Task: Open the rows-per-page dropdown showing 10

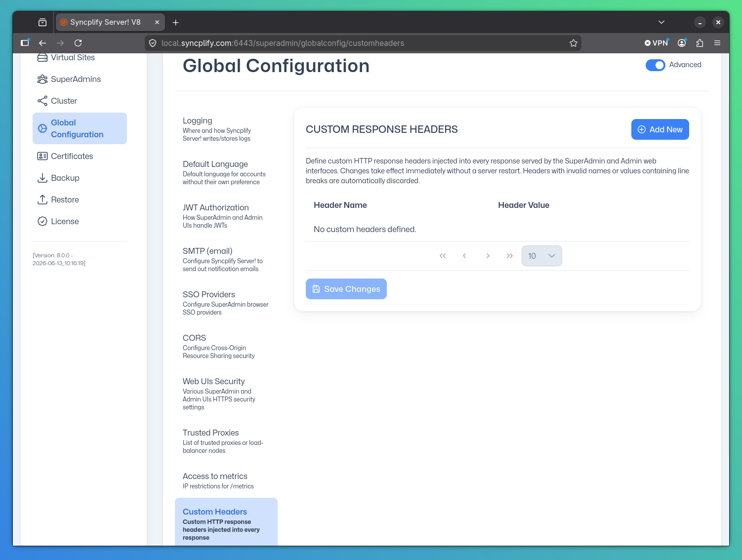Action: tap(542, 256)
